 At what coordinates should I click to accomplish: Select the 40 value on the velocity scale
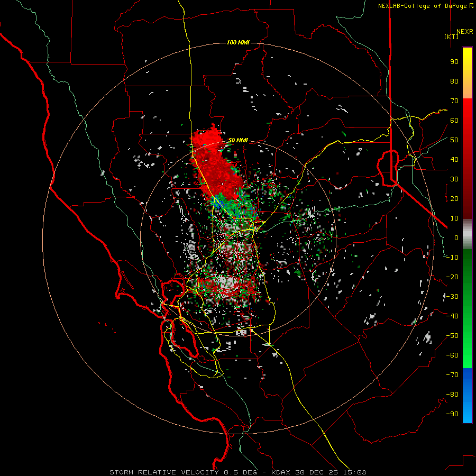(x=454, y=160)
